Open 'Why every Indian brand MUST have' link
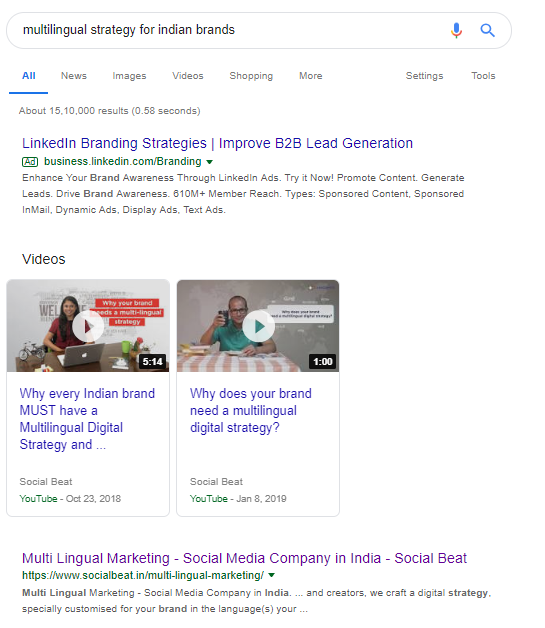This screenshot has height=628, width=545. click(x=87, y=419)
